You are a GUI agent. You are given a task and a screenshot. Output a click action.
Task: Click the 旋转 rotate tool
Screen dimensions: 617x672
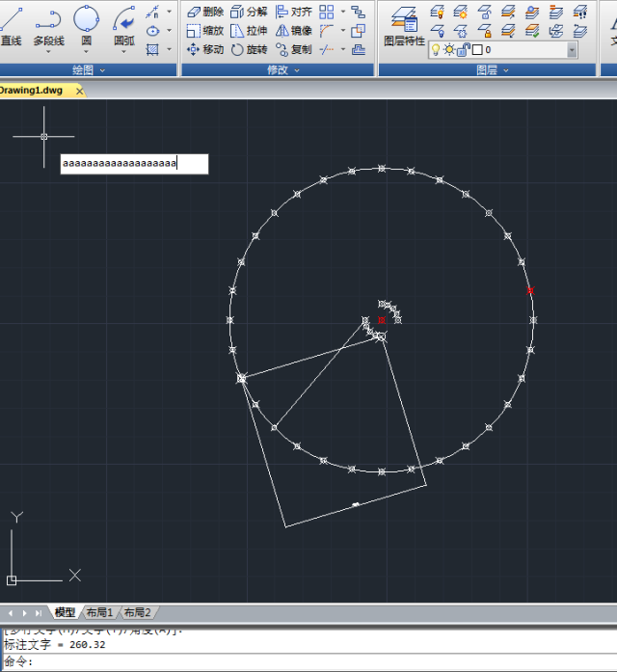[x=250, y=50]
